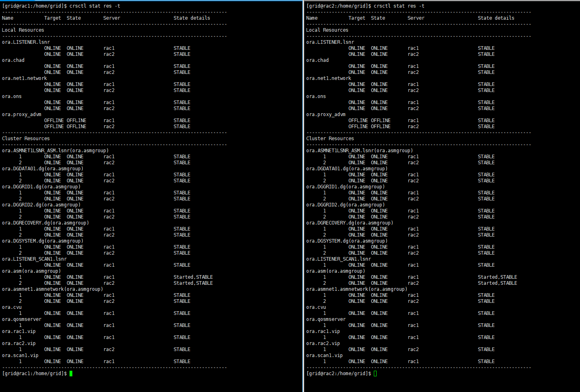Click the Local Resources heading in the rac2 pane
Viewport: 580px width, 392px height.
coord(327,30)
